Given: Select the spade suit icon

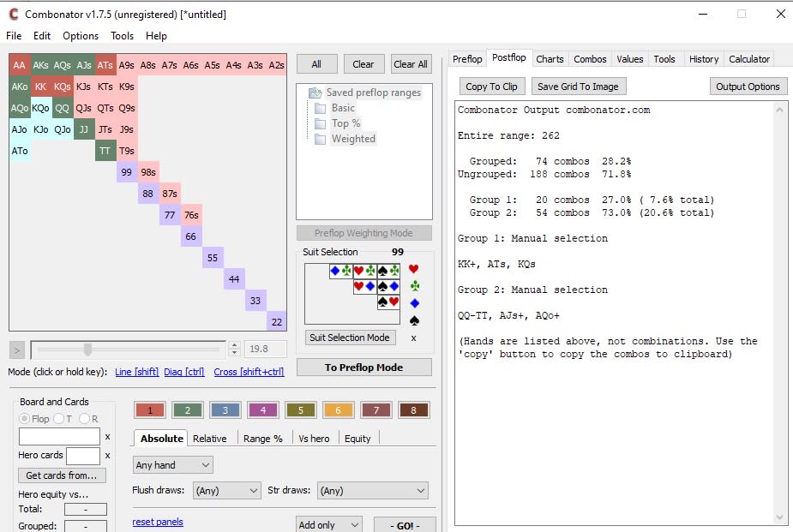Looking at the screenshot, I should (414, 320).
